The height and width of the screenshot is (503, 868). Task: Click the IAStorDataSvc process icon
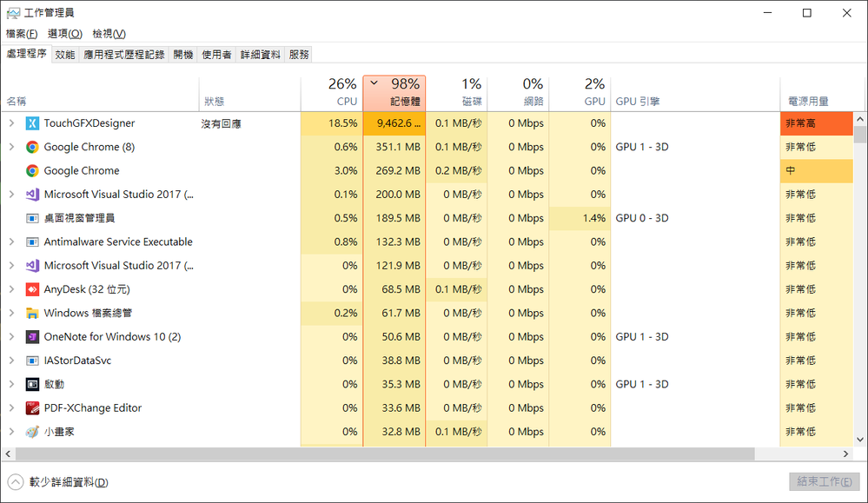[32, 361]
